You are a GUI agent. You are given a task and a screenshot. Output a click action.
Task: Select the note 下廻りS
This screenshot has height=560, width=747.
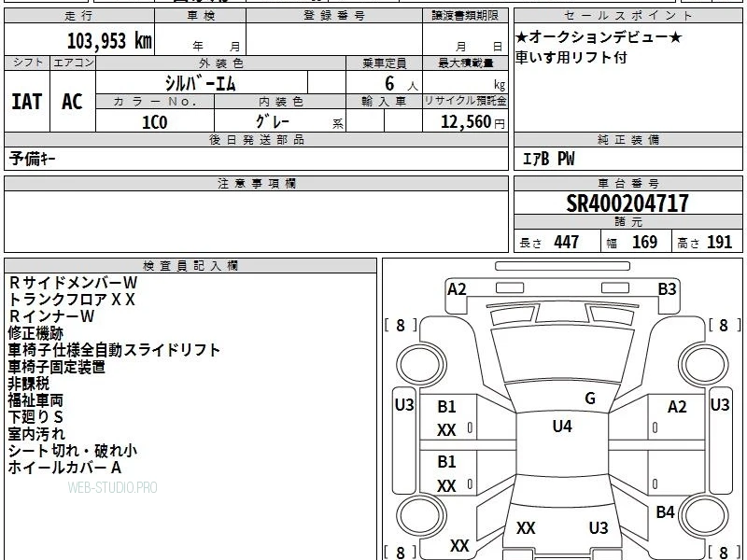pos(35,417)
